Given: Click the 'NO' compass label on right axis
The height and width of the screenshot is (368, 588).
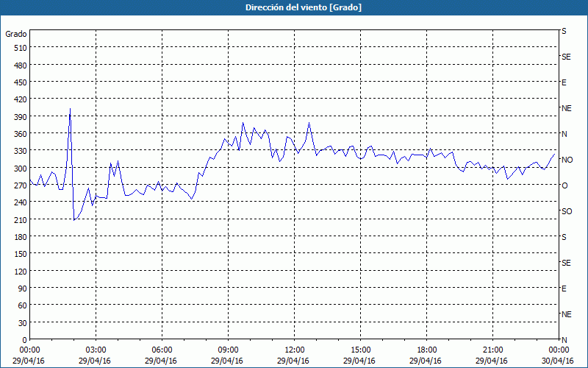Looking at the screenshot, I should point(567,160).
